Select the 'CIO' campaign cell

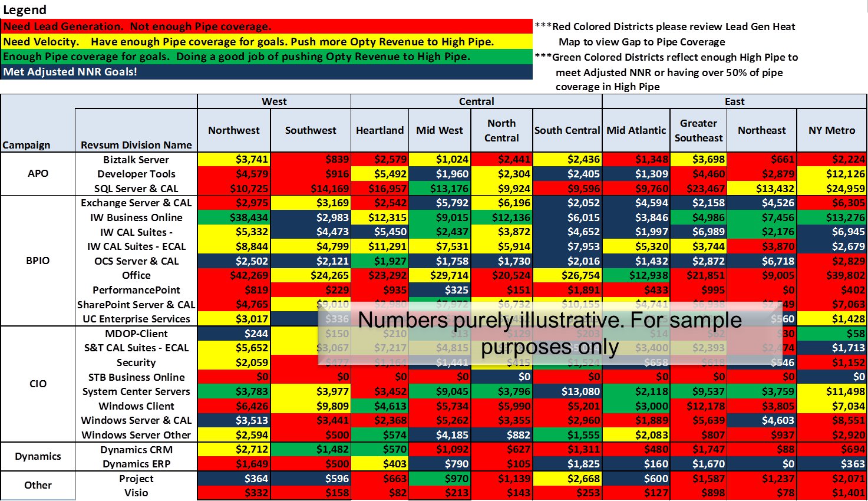38,384
